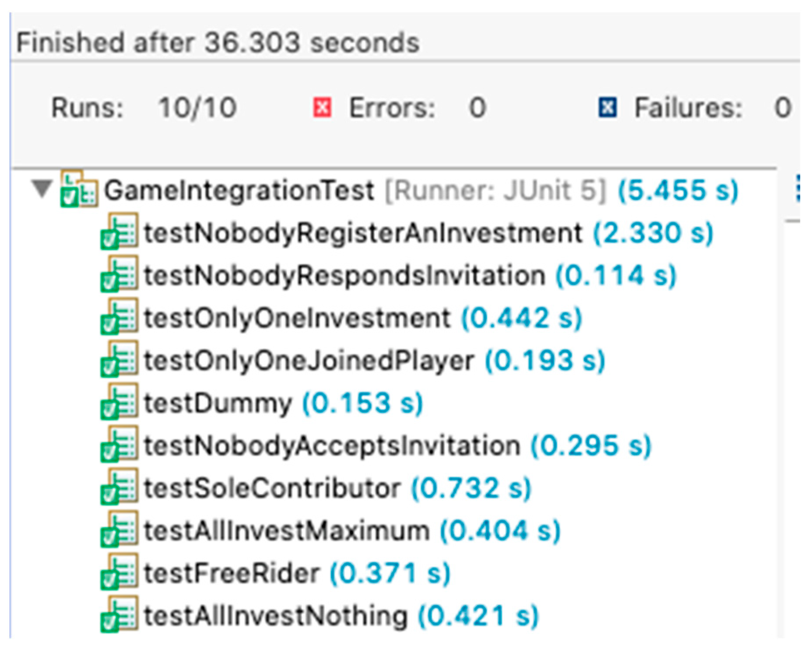This screenshot has height=659, width=812.
Task: Click the testAllInvestNothing passed test icon
Action: (119, 616)
